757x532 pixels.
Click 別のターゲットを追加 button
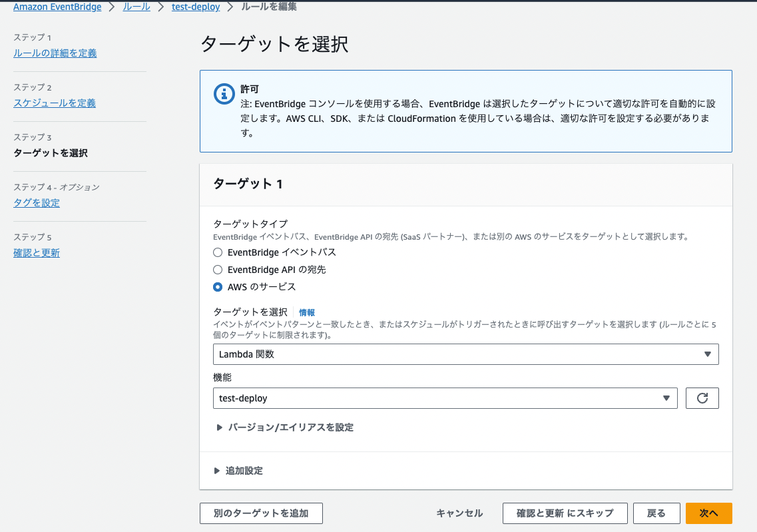click(261, 513)
